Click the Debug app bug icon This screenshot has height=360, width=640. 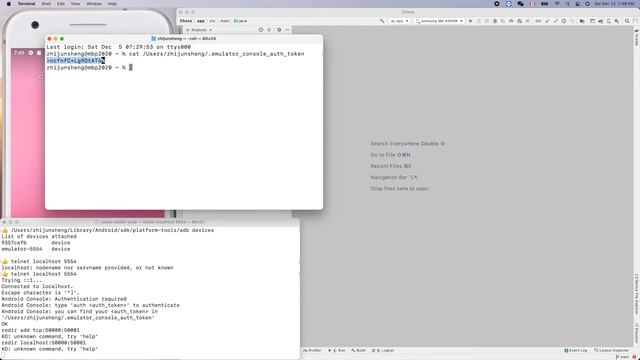[x=495, y=21]
